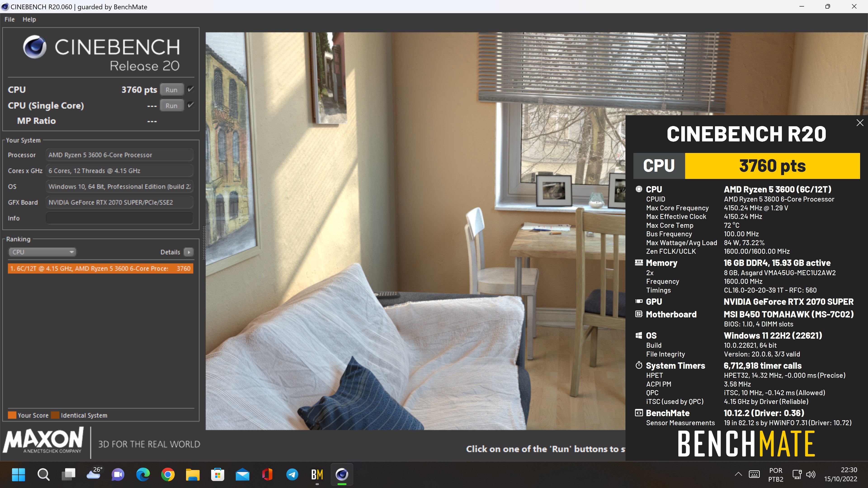868x488 pixels.
Task: Click the BenchMate OS Windows icon
Action: tap(639, 335)
